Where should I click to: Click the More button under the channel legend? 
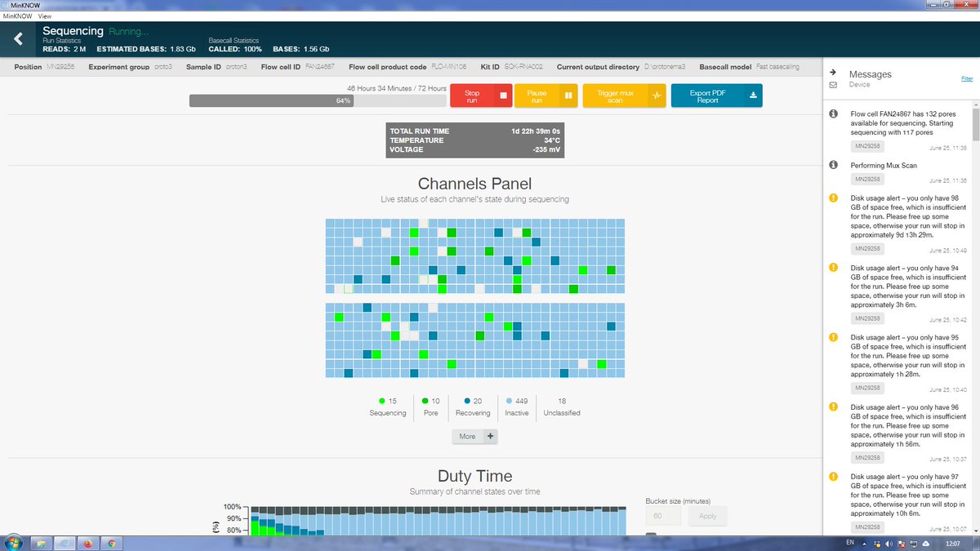(474, 436)
